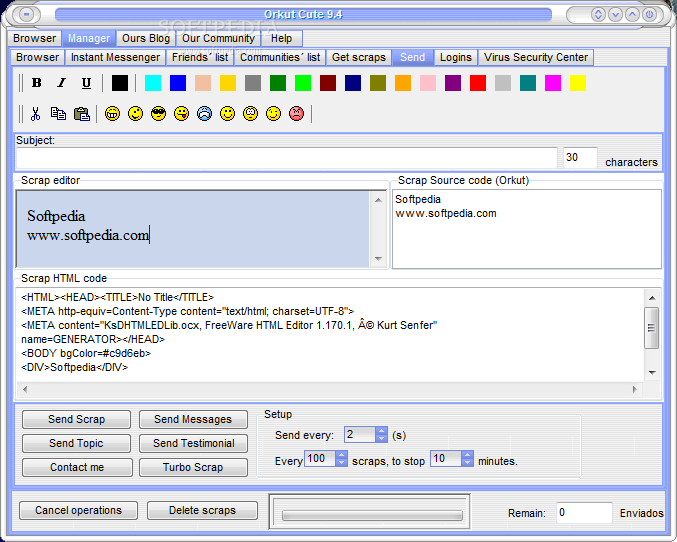
Task: Choose the teal color swatch
Action: coord(528,83)
